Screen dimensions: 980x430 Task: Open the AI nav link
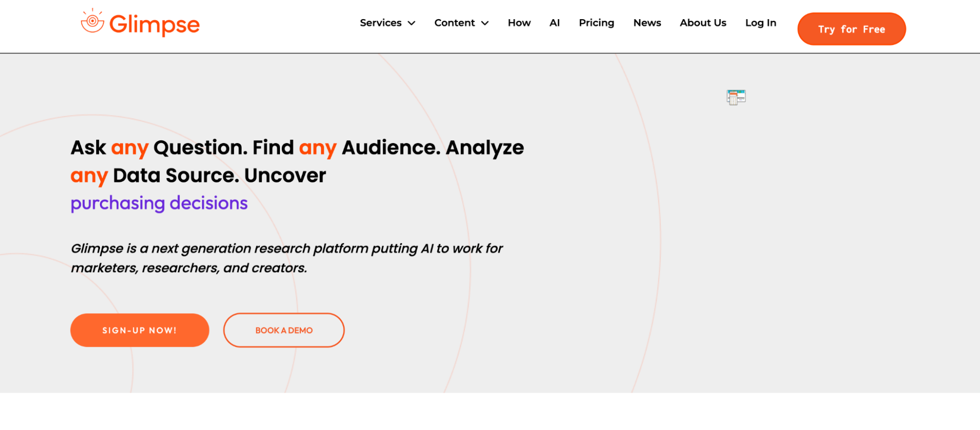[554, 23]
